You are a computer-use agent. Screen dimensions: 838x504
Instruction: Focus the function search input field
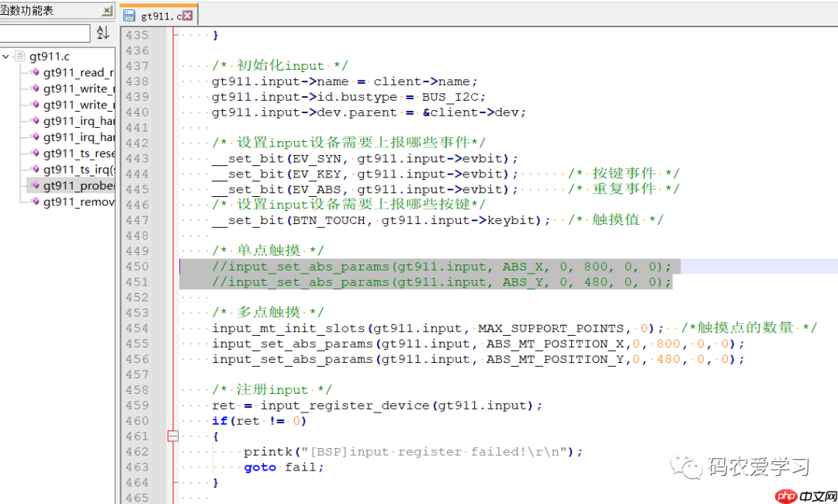point(43,33)
